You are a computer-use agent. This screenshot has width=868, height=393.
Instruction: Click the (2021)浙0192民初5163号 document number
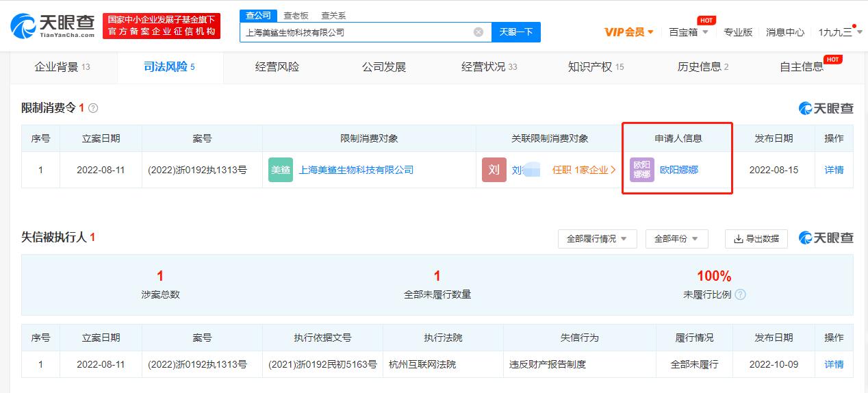click(x=322, y=364)
